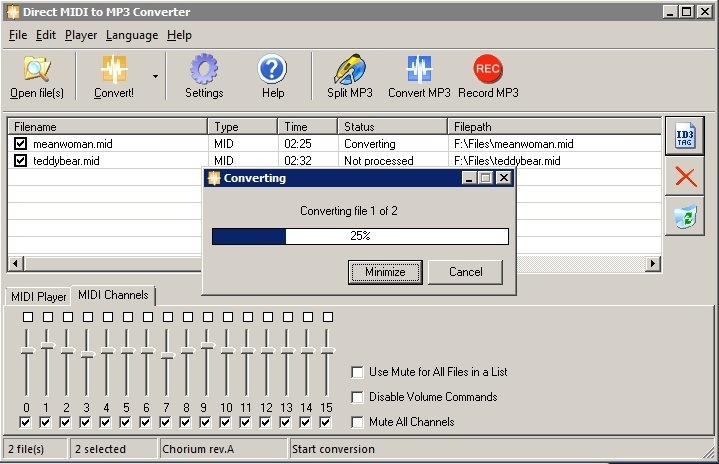Open the Help question mark icon

(x=272, y=70)
